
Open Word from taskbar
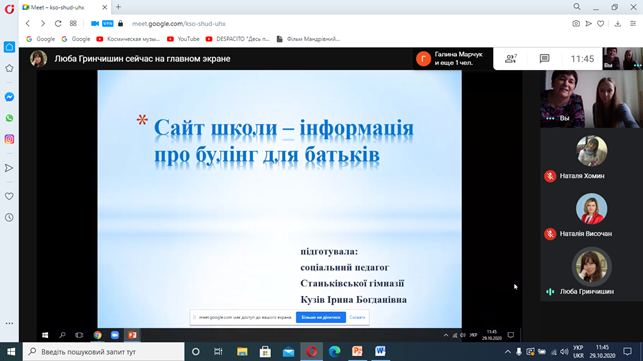(x=380, y=352)
